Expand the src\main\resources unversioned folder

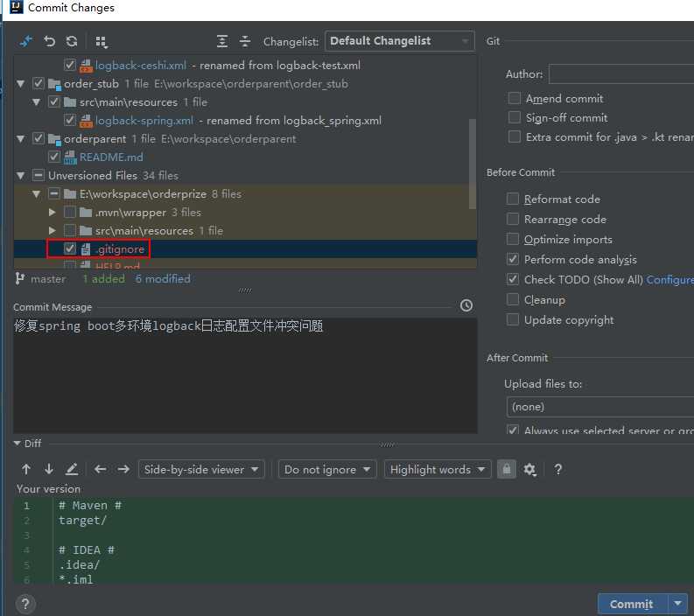coord(53,230)
